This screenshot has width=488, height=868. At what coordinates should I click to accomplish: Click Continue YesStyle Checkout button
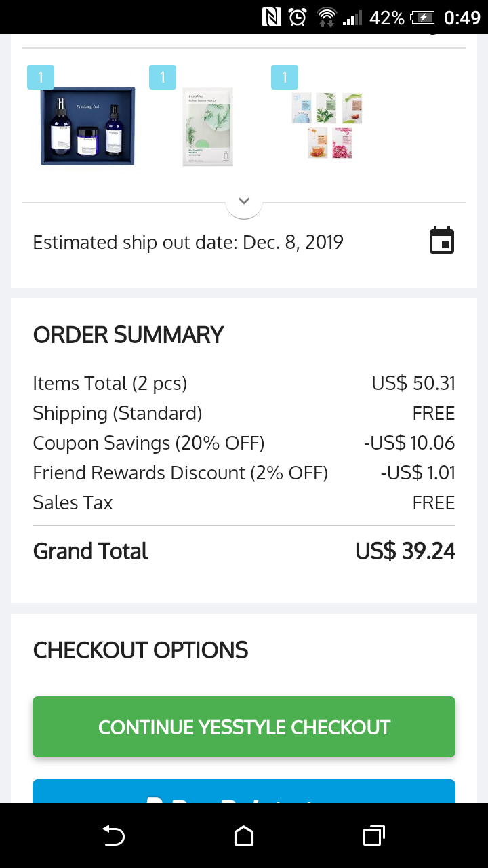click(244, 727)
